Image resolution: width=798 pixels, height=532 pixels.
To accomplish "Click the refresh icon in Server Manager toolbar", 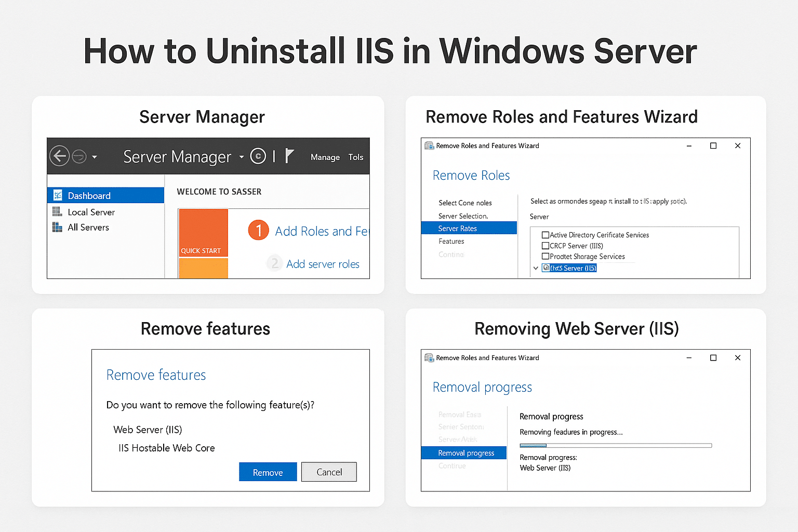I will point(258,156).
